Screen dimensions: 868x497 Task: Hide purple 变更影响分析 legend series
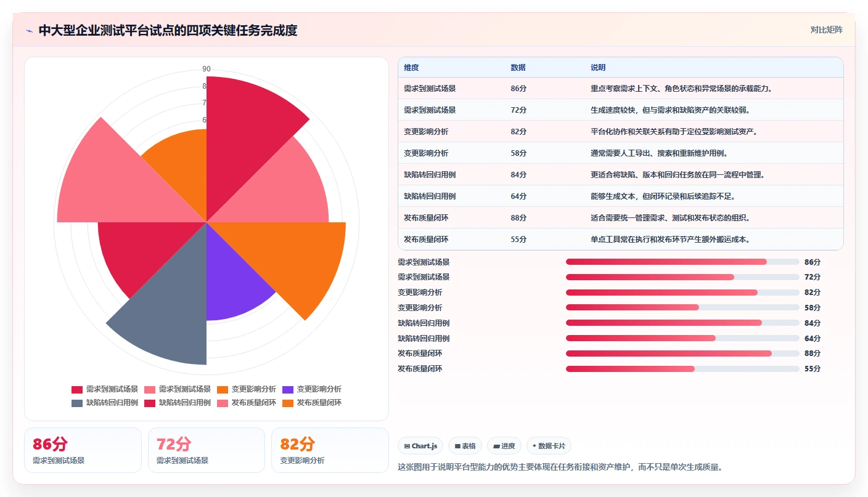point(312,389)
